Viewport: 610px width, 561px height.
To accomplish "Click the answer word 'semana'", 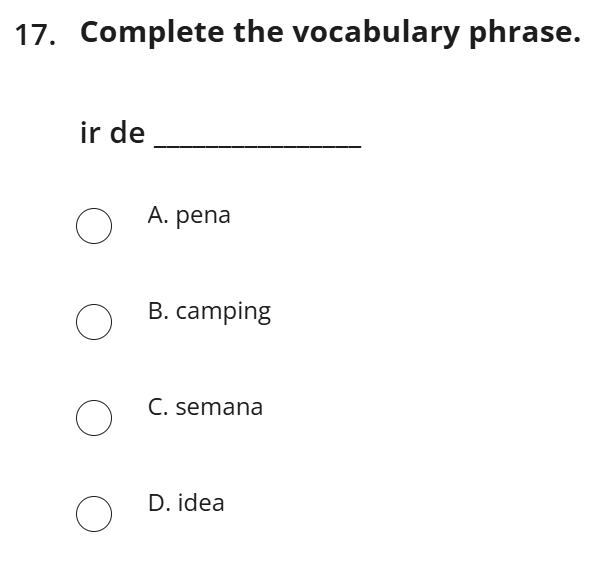I will click(219, 407).
